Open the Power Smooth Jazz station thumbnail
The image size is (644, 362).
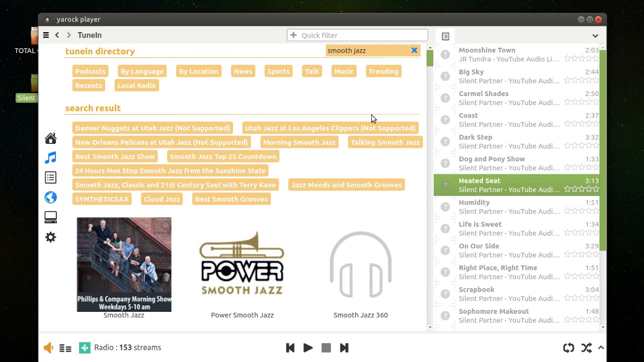[x=242, y=264]
